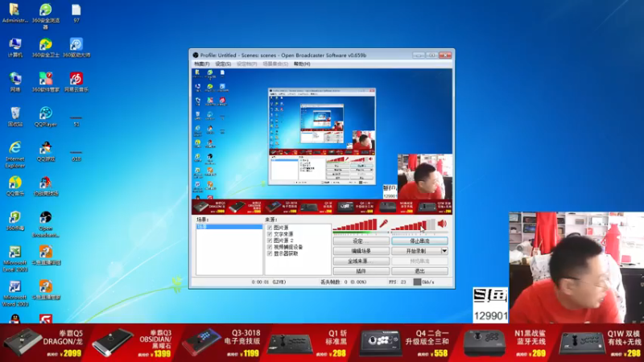Click 拳霸Q5 DRAGON product in banner
644x362 pixels.
point(43,343)
